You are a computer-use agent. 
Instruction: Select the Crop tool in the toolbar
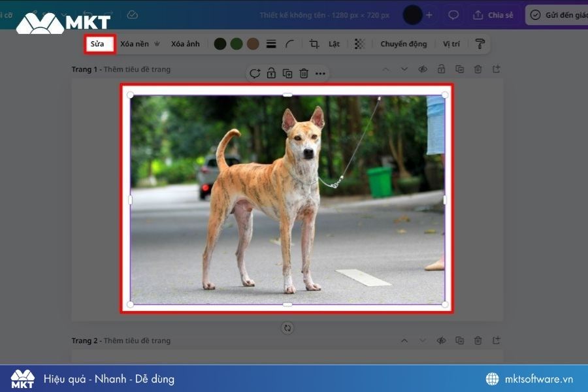[x=314, y=43]
